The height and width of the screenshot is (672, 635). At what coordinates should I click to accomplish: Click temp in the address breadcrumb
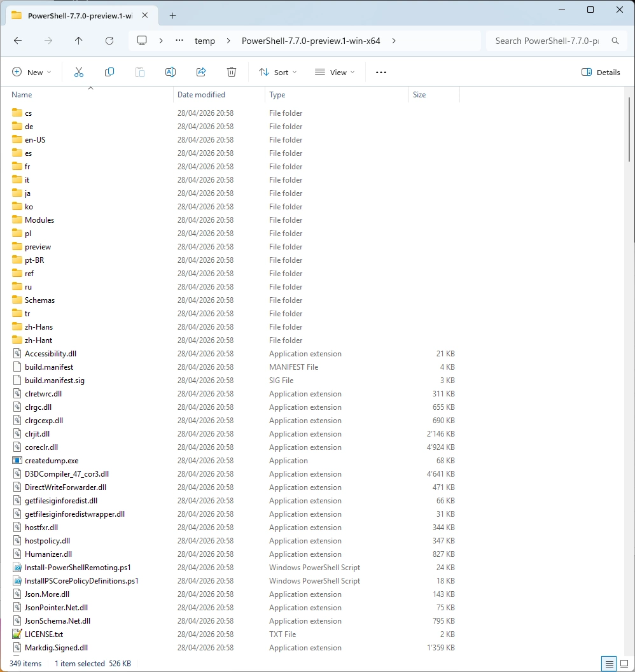point(204,41)
